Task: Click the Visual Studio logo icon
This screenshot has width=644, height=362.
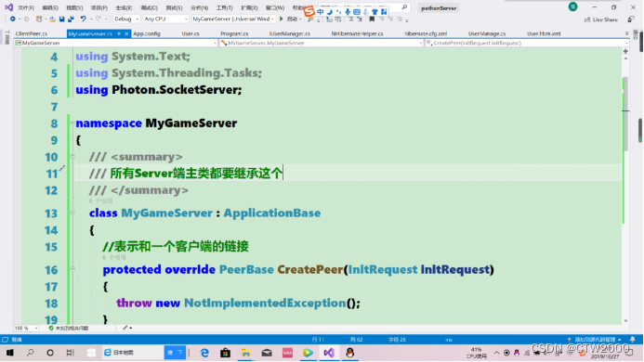Action: 8,7
